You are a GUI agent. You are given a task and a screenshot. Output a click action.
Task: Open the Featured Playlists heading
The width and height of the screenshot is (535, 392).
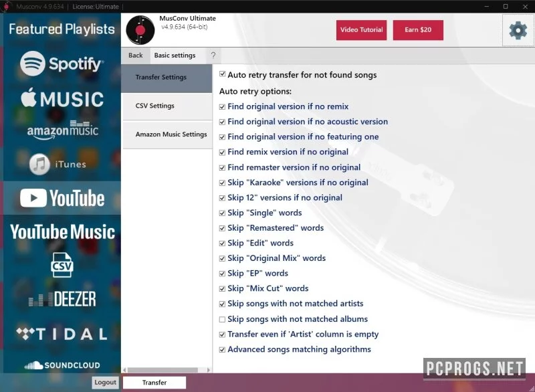[62, 29]
